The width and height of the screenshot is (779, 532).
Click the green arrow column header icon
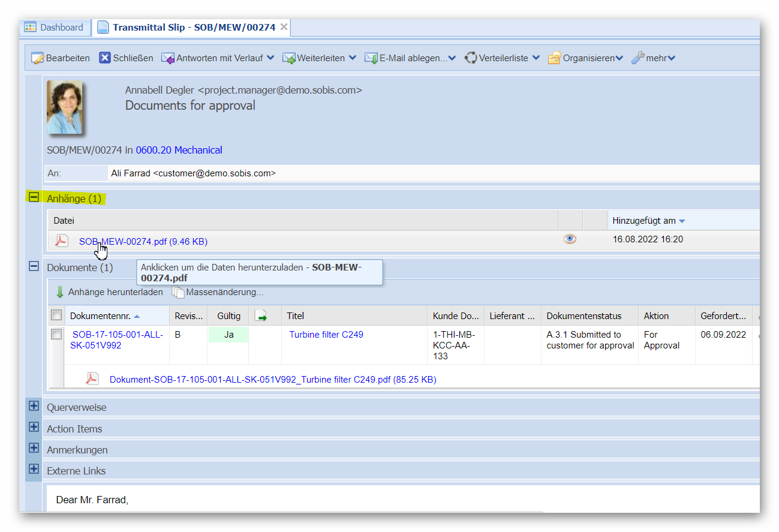[261, 316]
